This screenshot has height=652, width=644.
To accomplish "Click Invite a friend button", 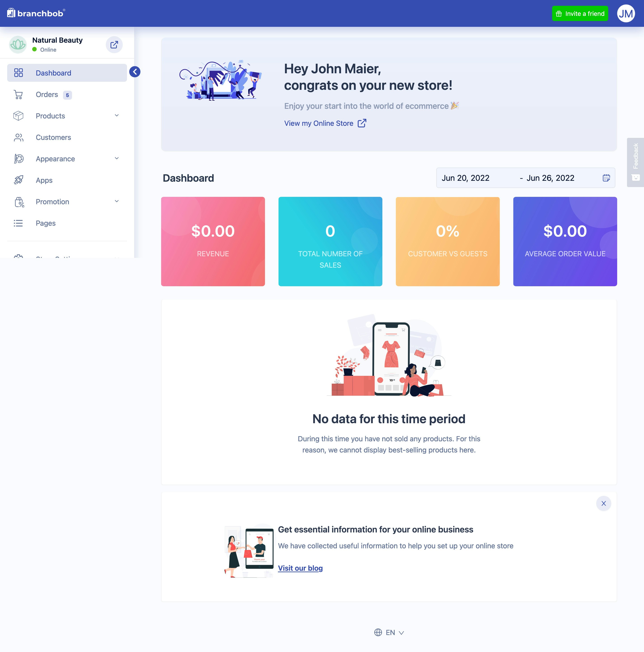I will click(x=580, y=13).
